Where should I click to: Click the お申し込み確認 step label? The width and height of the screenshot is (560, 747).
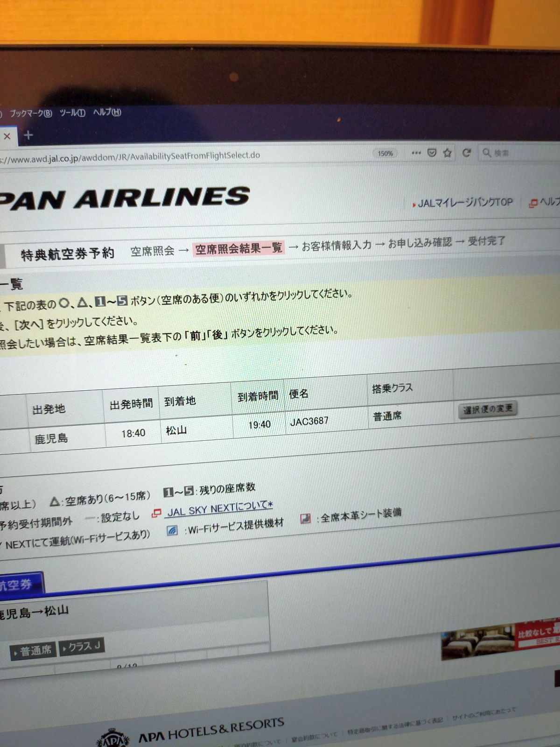tap(420, 243)
